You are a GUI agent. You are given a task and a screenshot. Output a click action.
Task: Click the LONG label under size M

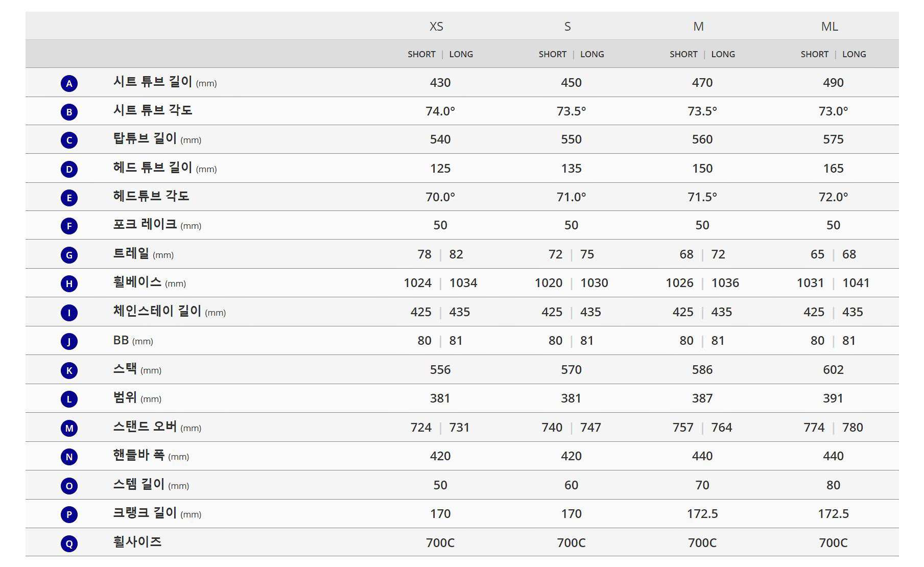[723, 54]
